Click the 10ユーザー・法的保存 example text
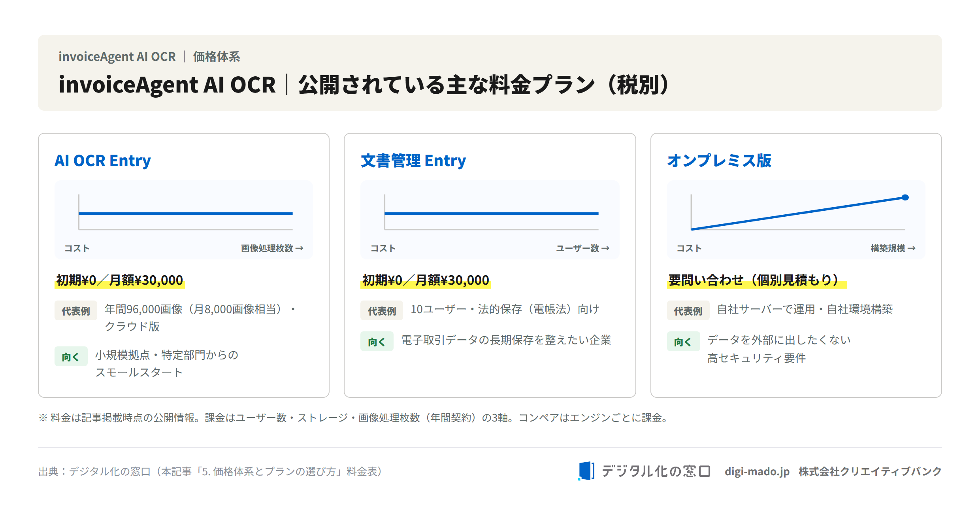980x518 pixels. pyautogui.click(x=505, y=309)
